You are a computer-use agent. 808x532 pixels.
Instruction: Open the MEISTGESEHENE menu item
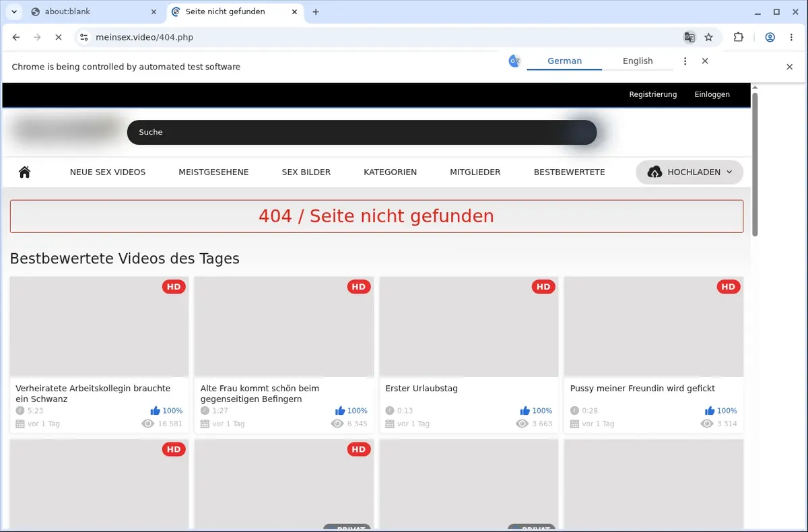[x=213, y=172]
